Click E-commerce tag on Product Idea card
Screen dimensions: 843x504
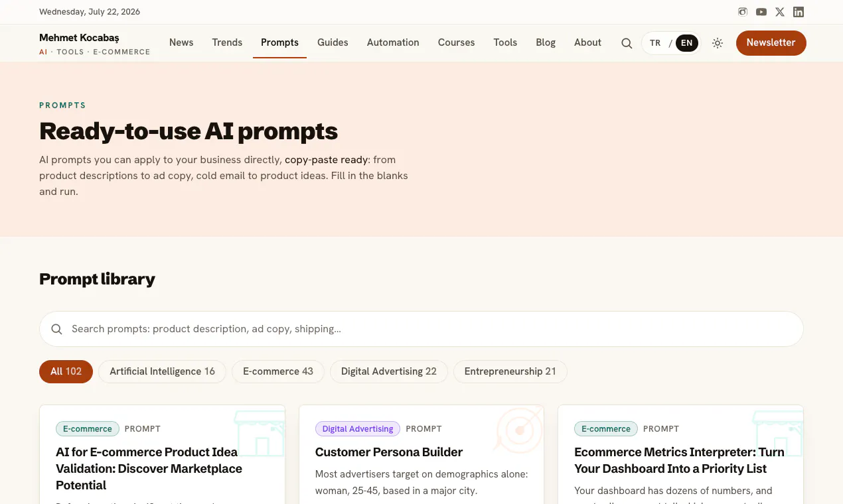click(x=88, y=428)
